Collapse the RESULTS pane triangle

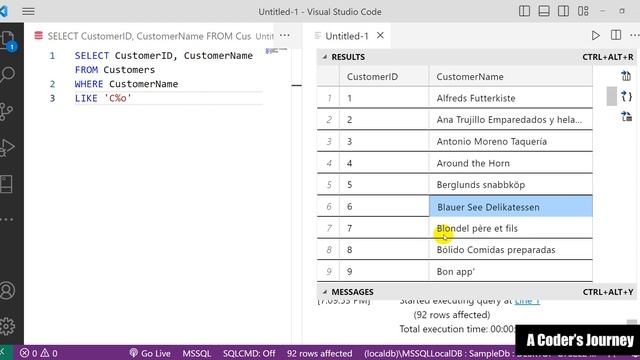[324, 57]
